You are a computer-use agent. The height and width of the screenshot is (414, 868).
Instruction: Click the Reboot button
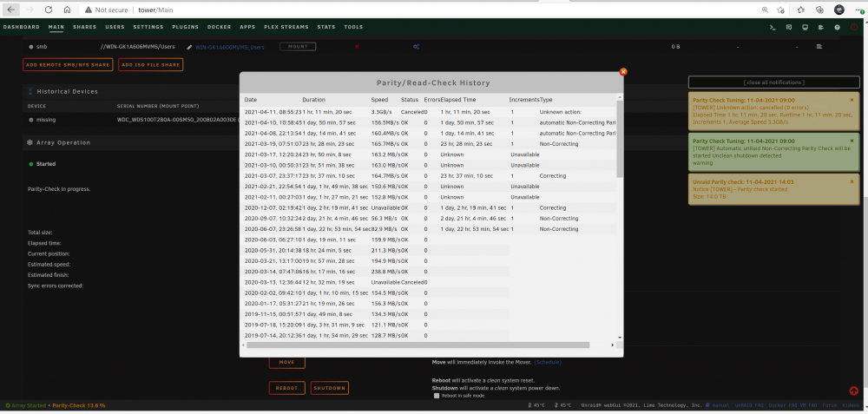[x=286, y=388]
